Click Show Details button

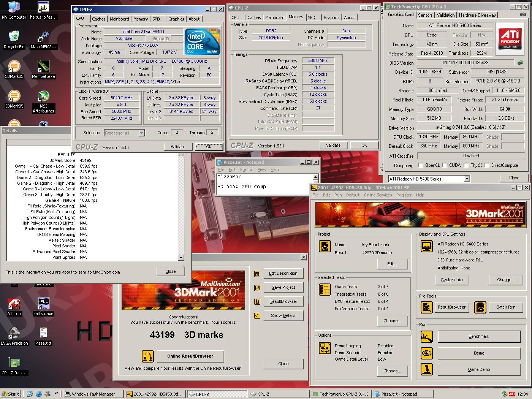click(283, 316)
